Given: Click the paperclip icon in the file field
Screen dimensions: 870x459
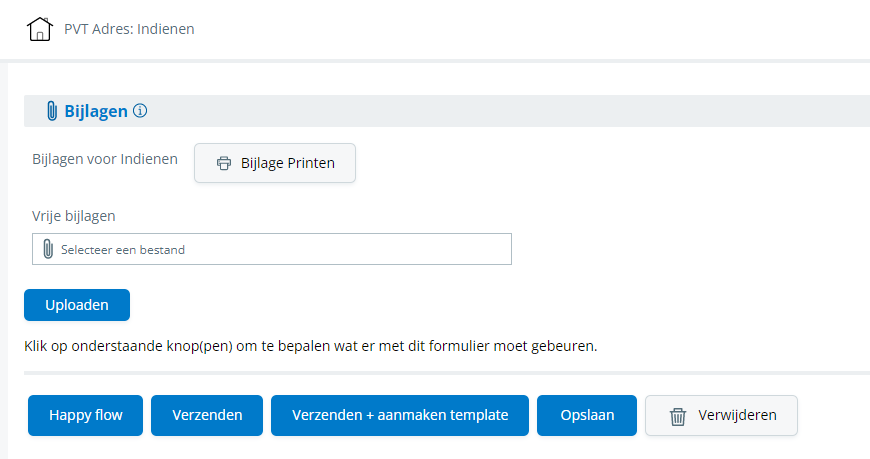Looking at the screenshot, I should coord(48,249).
